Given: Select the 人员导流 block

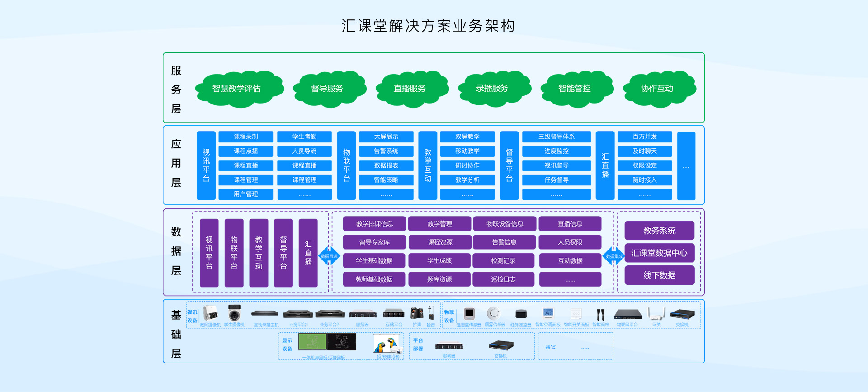Looking at the screenshot, I should coord(305,151).
